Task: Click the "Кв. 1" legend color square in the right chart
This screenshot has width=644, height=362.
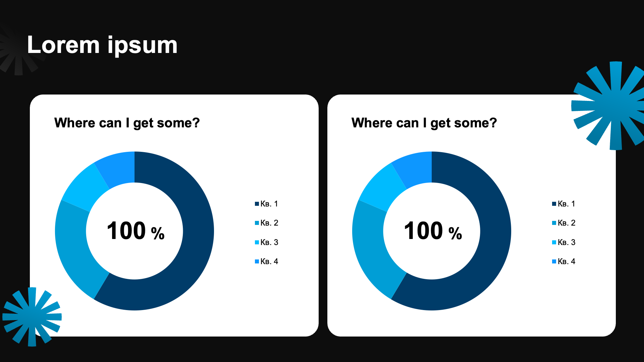Action: [554, 204]
